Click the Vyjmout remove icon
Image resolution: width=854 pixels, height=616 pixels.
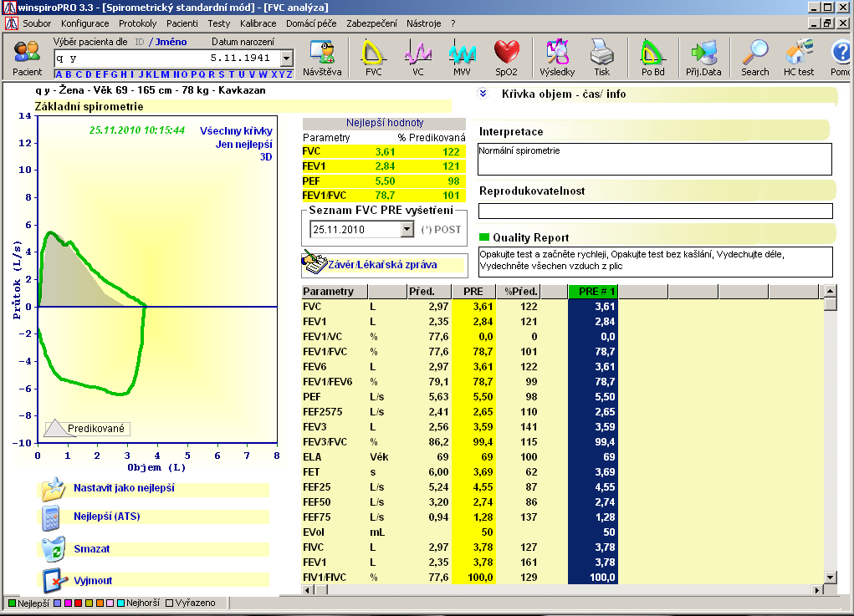[x=54, y=581]
